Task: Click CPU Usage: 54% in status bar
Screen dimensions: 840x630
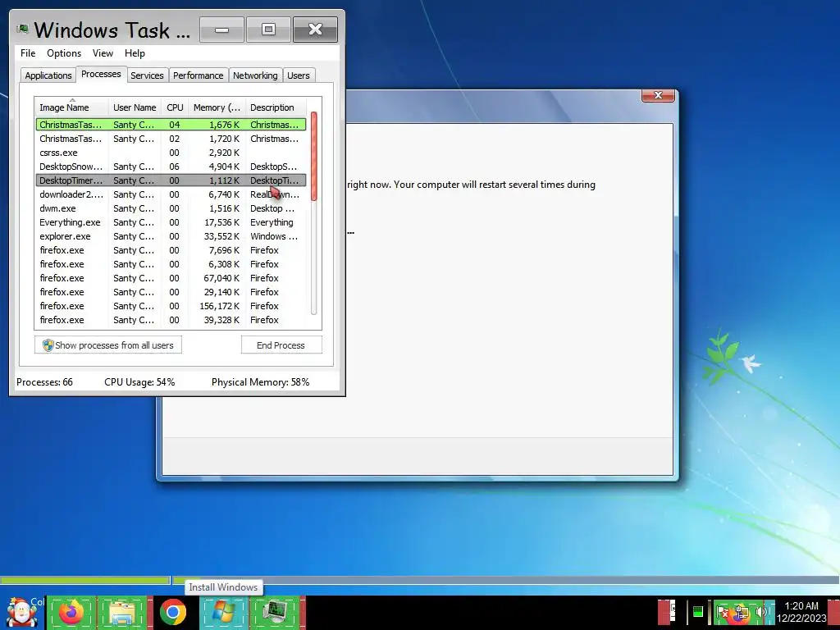Action: (139, 382)
